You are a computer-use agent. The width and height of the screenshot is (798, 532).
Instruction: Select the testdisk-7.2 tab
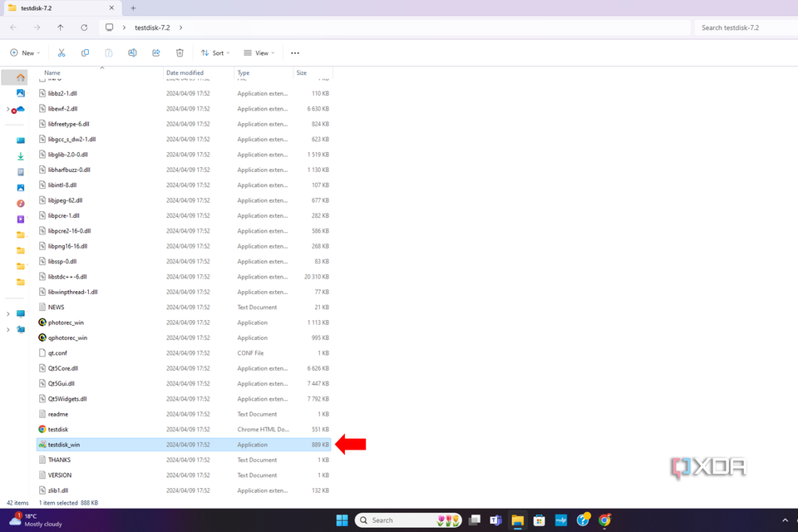(61, 8)
